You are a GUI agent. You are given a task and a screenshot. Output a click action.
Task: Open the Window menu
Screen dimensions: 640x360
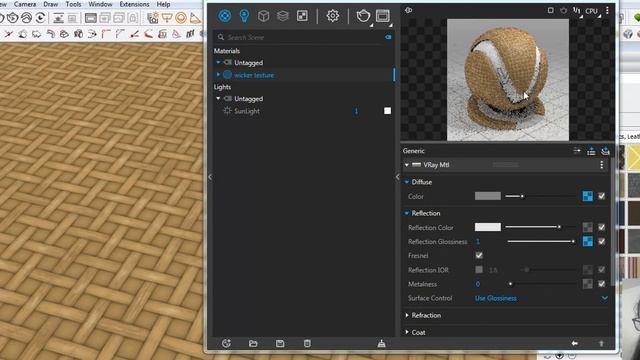click(x=100, y=4)
